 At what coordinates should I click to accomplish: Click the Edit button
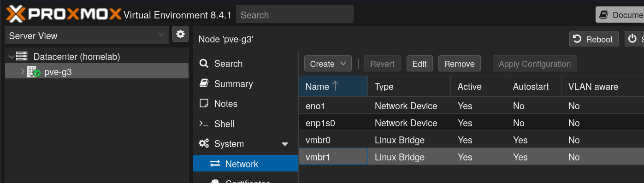[x=419, y=64]
